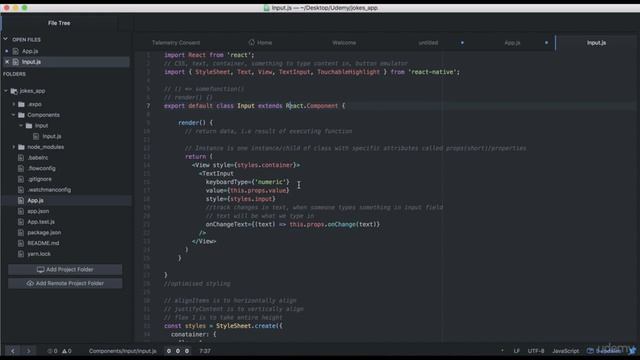Collapse the jokes_app root folder arrow

6,91
